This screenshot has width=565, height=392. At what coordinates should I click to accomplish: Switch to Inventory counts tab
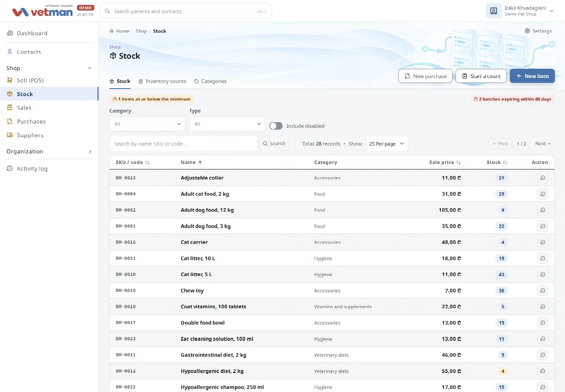162,81
